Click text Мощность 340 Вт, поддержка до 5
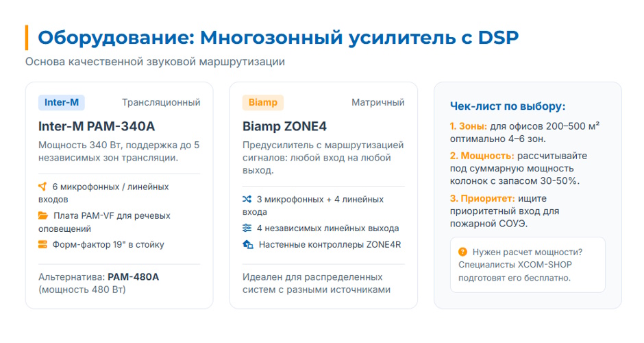 [119, 145]
